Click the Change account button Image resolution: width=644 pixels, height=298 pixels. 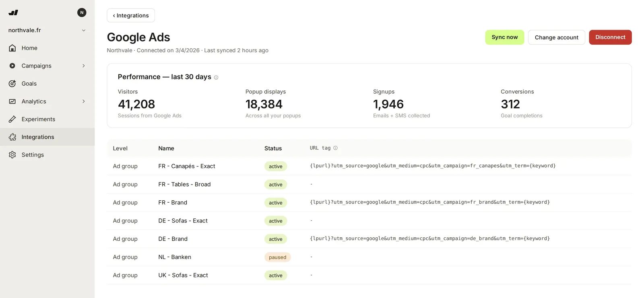pyautogui.click(x=556, y=37)
